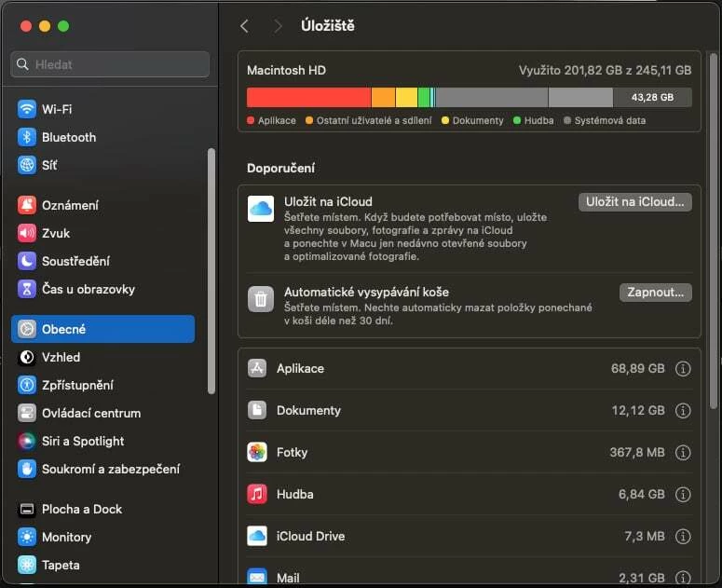Click the Fotky flower icon
Screen dimensions: 722x588
coord(257,452)
